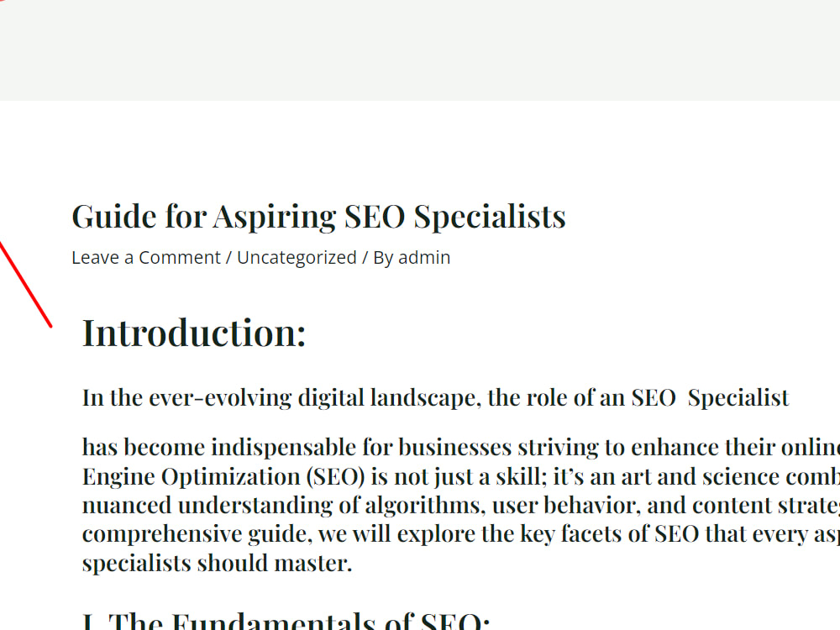The height and width of the screenshot is (630, 840).
Task: Click 'I. The Fundamentals of SEO:' heading
Action: [x=286, y=622]
